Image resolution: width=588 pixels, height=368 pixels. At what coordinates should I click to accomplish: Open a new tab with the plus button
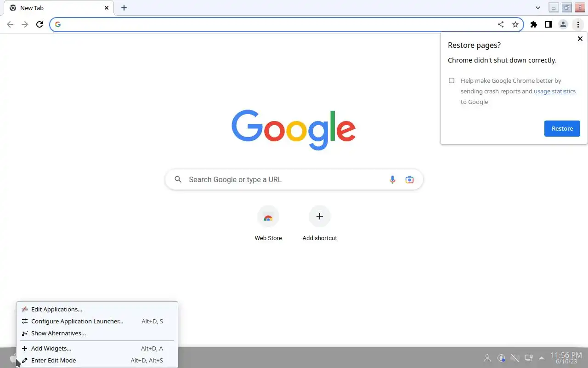[124, 8]
